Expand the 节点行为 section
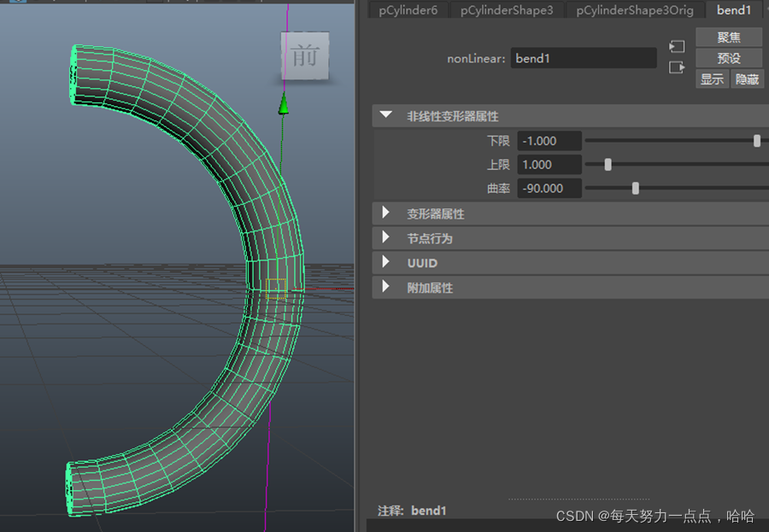769x532 pixels. (x=386, y=237)
